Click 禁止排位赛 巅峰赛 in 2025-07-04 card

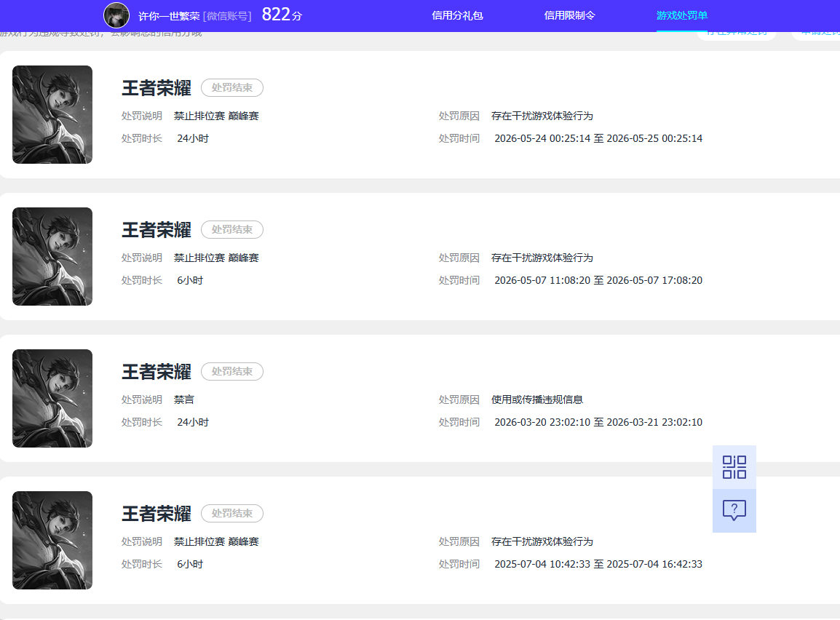point(216,542)
